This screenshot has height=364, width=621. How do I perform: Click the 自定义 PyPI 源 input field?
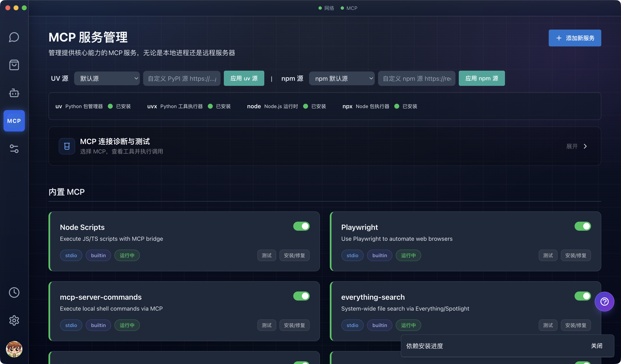click(x=182, y=78)
